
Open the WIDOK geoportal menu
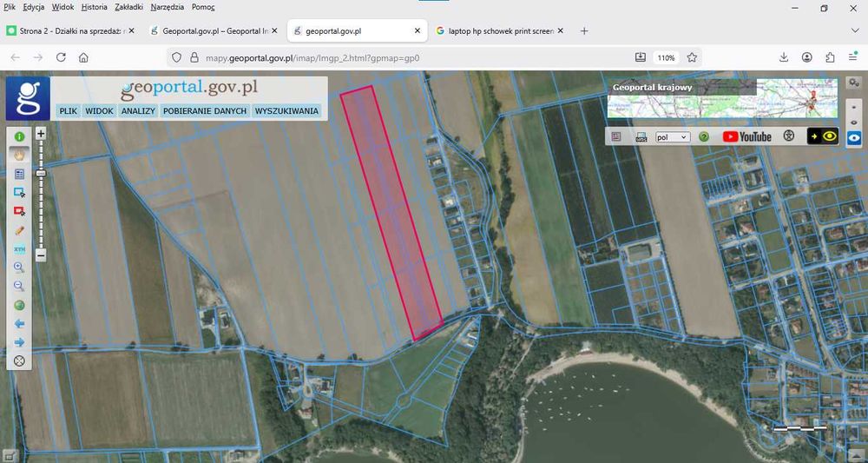coord(99,111)
